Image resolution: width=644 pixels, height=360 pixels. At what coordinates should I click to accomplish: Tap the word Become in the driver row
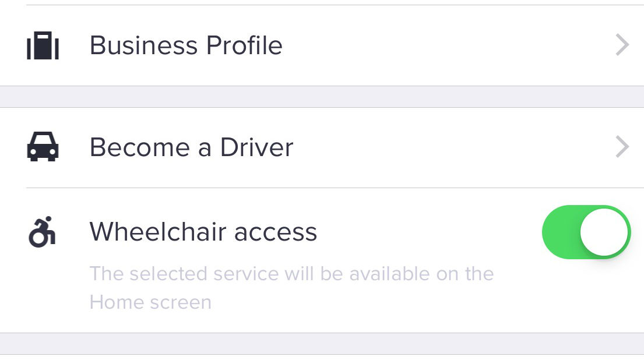[x=140, y=147]
